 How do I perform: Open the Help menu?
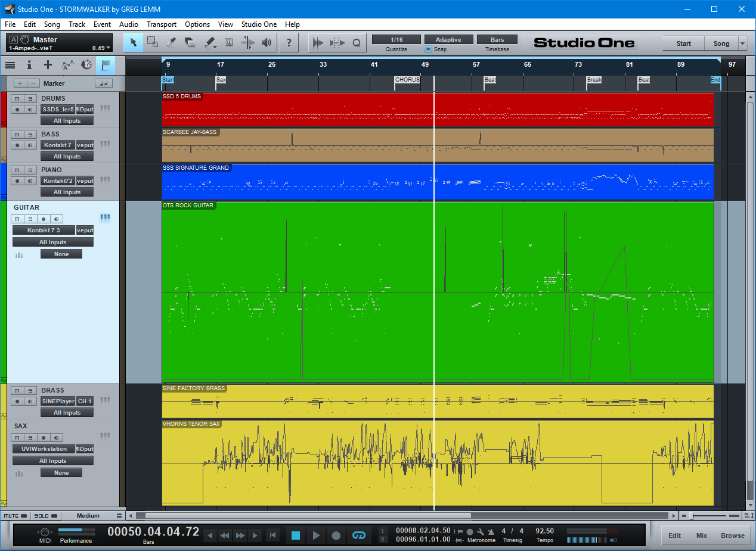pos(292,24)
